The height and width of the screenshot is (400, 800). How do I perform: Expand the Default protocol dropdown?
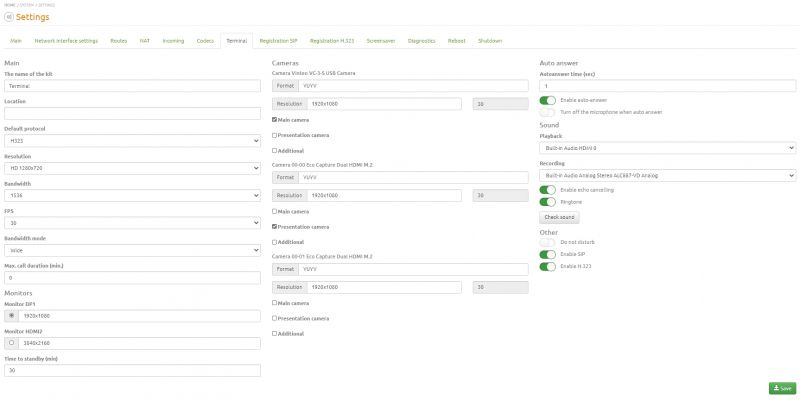point(132,141)
